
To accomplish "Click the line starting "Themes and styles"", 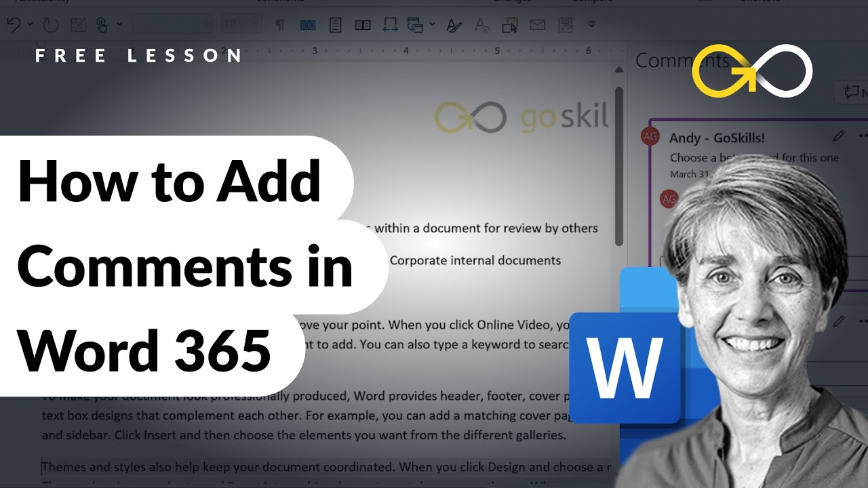I will 326,466.
